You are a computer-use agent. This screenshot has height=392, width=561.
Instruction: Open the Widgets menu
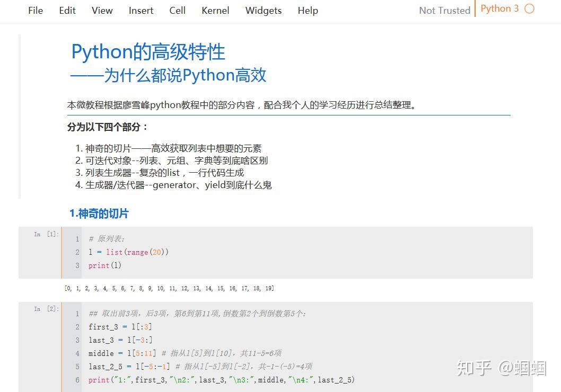263,11
